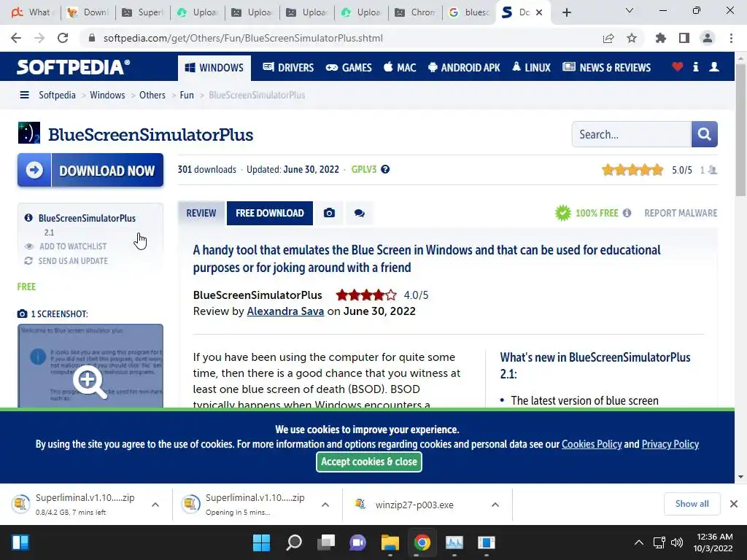Reload the page

pyautogui.click(x=63, y=38)
